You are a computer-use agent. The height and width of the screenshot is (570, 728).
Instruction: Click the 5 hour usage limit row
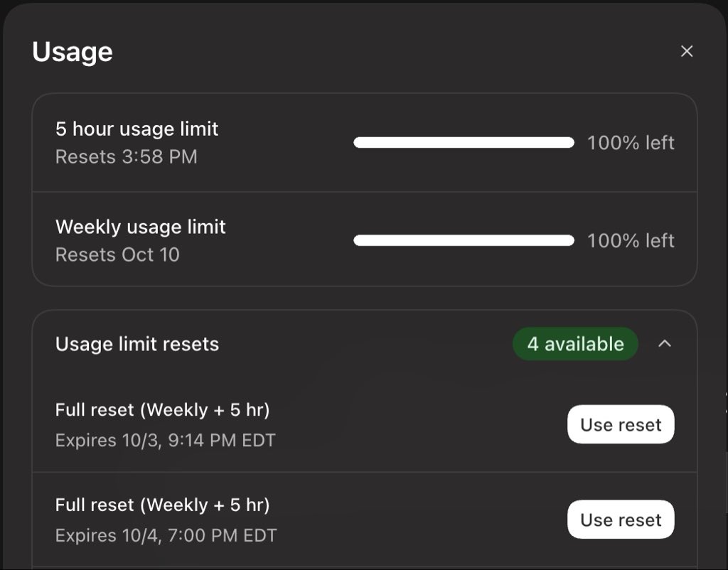coord(365,142)
